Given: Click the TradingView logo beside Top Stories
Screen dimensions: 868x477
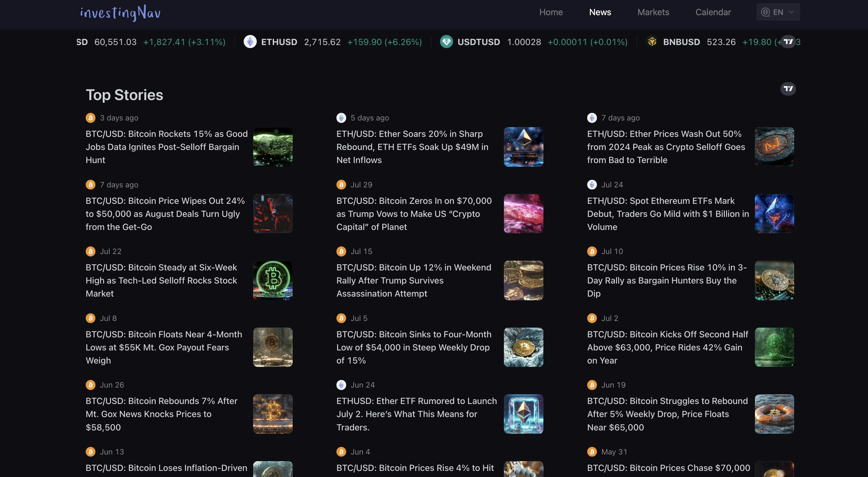Looking at the screenshot, I should coord(788,89).
